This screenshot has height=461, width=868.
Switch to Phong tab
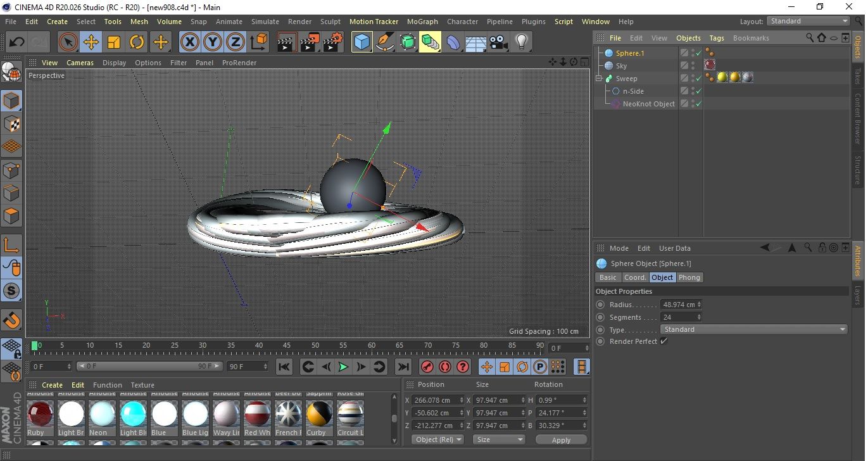click(x=689, y=277)
